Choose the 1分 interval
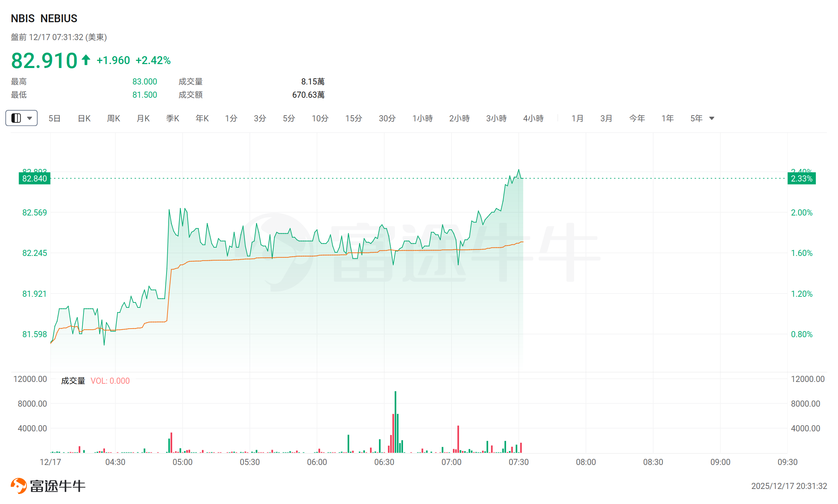Viewport: 838px width, 504px height. pos(231,118)
